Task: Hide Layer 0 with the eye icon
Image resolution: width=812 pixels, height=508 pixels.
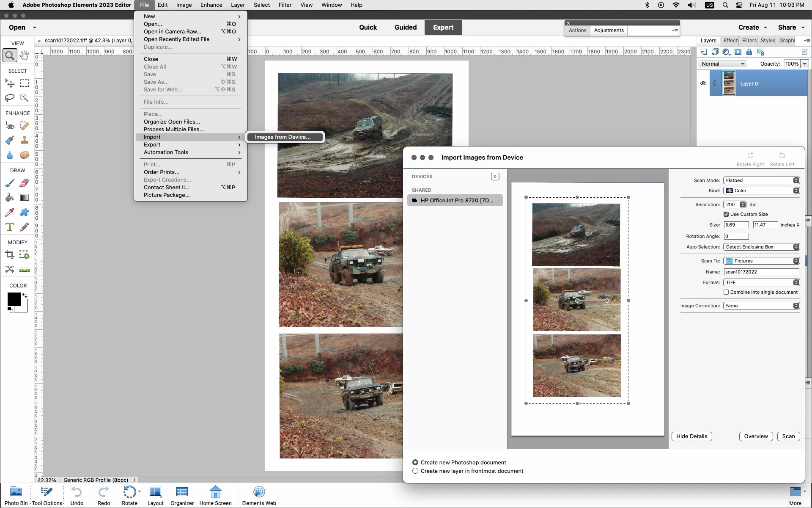Action: 703,83
